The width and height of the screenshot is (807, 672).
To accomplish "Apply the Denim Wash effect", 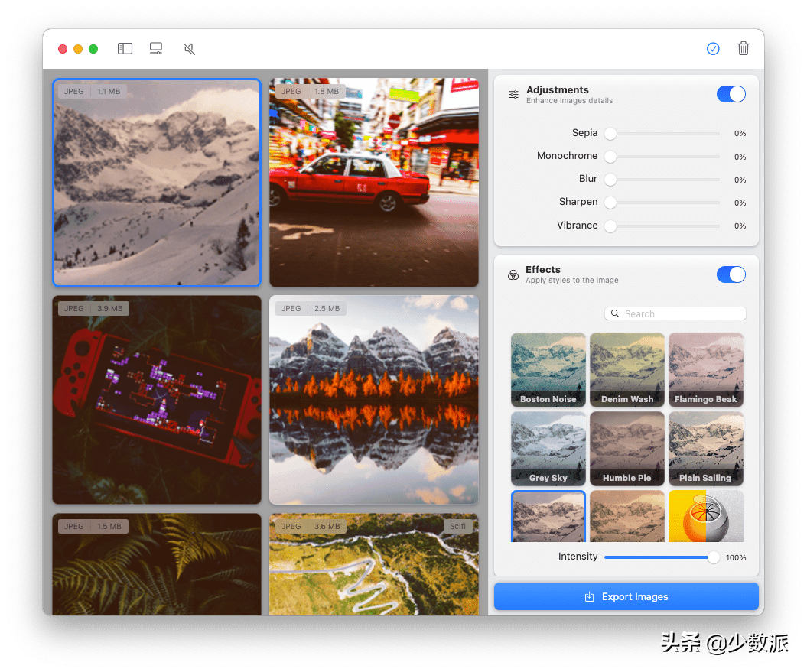I will coord(627,370).
